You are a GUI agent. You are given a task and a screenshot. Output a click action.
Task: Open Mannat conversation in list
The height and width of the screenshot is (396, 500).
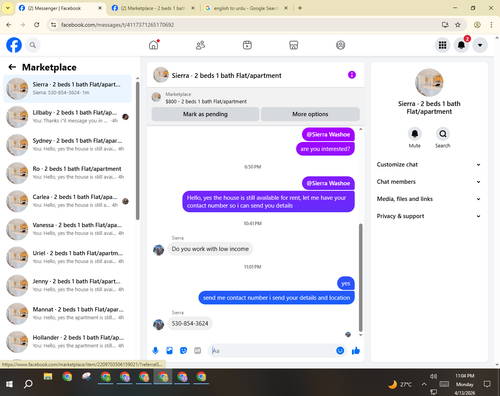(x=68, y=313)
